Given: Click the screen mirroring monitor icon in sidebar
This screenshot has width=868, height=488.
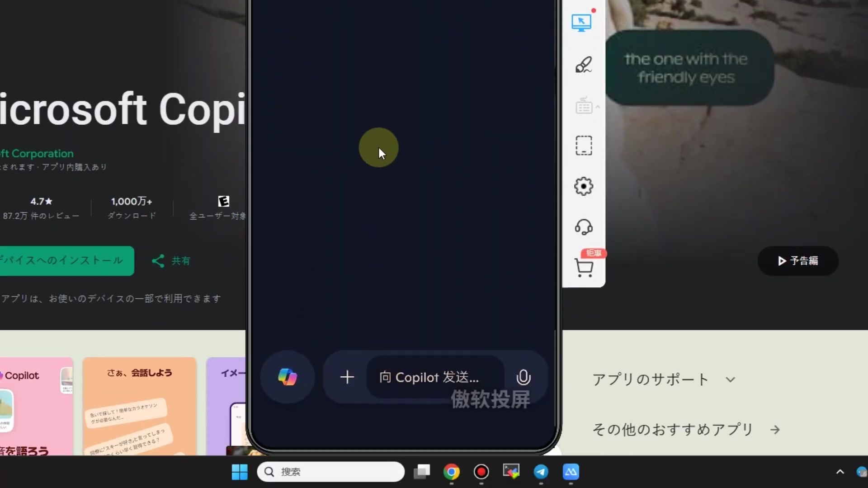Looking at the screenshot, I should 581,22.
